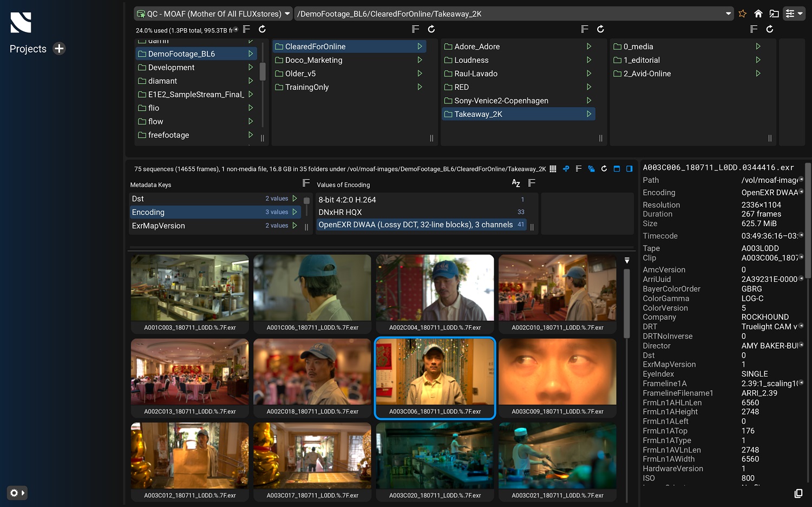Image resolution: width=812 pixels, height=507 pixels.
Task: Sort the third folder column
Action: click(585, 29)
